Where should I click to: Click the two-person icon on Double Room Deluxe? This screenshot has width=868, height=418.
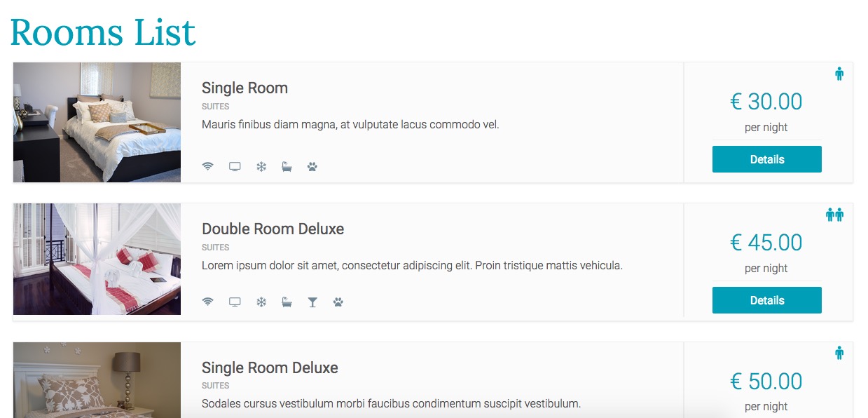click(834, 215)
